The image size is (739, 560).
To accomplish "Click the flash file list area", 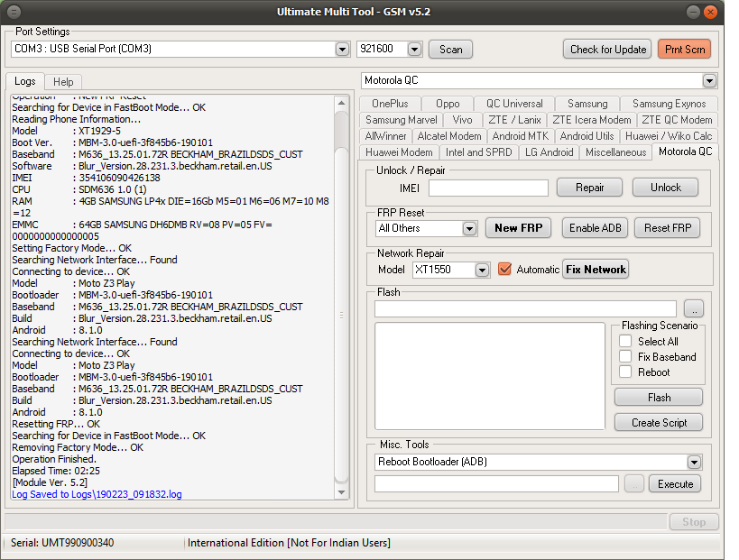I will 490,376.
